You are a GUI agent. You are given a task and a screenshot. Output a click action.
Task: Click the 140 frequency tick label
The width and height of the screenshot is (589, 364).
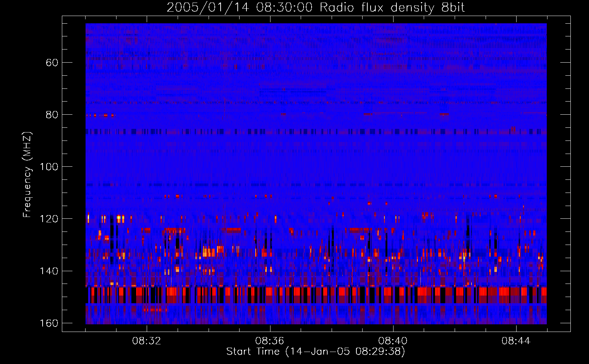click(49, 271)
